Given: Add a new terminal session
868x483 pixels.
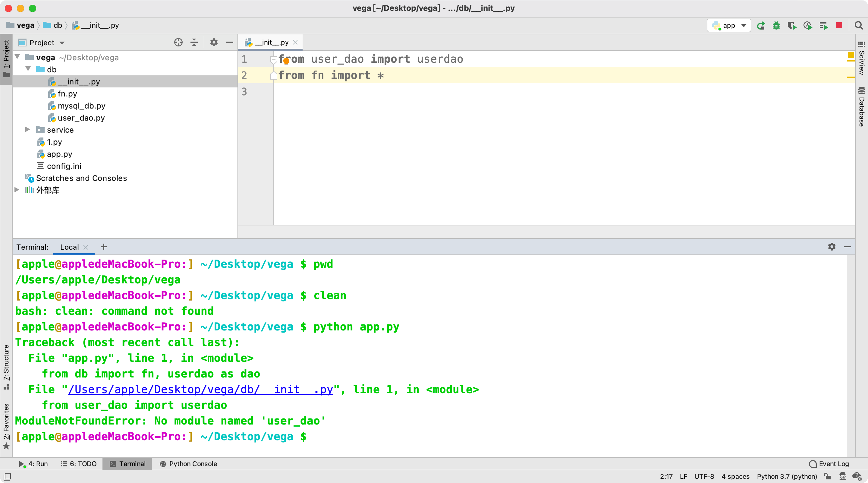Looking at the screenshot, I should pos(103,247).
